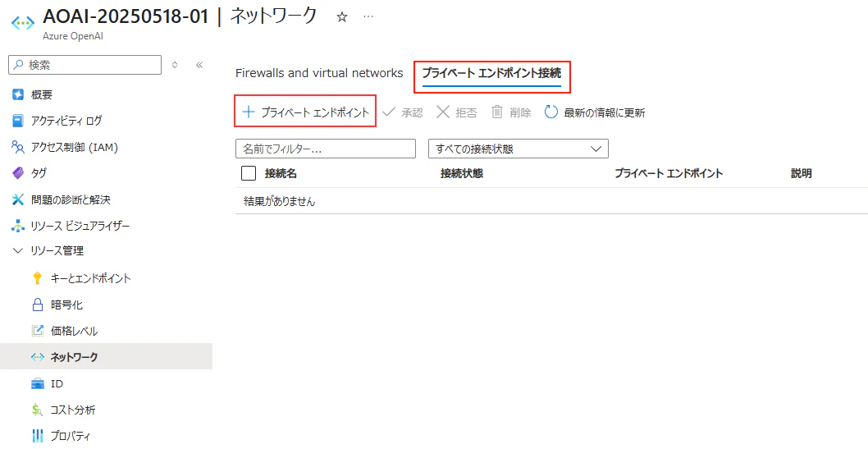Switch to Firewalls and virtual networks tab

319,73
